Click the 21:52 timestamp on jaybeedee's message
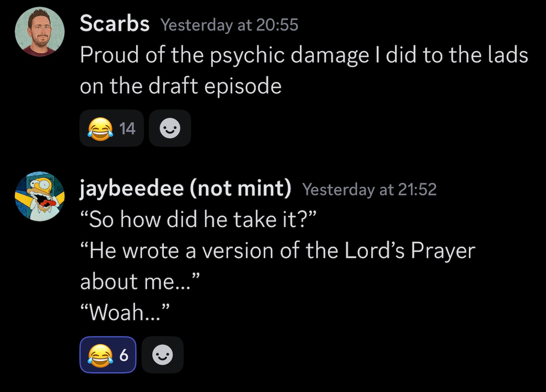Screen dimensions: 546x392 point(369,189)
